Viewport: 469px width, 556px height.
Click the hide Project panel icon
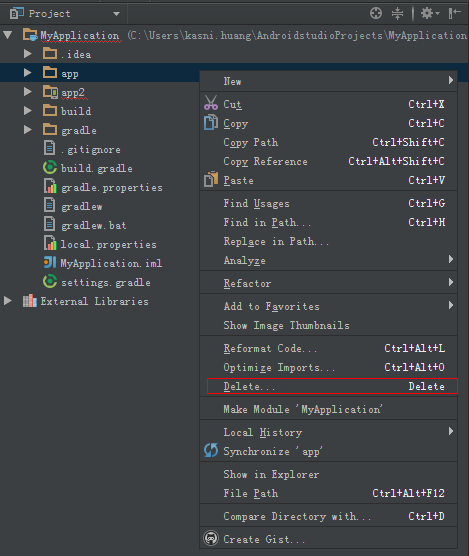click(x=454, y=13)
